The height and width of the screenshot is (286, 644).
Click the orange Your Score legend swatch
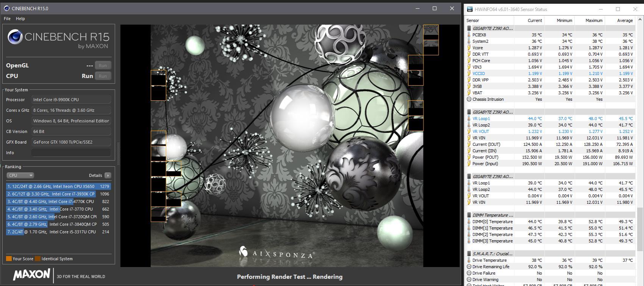pos(9,259)
